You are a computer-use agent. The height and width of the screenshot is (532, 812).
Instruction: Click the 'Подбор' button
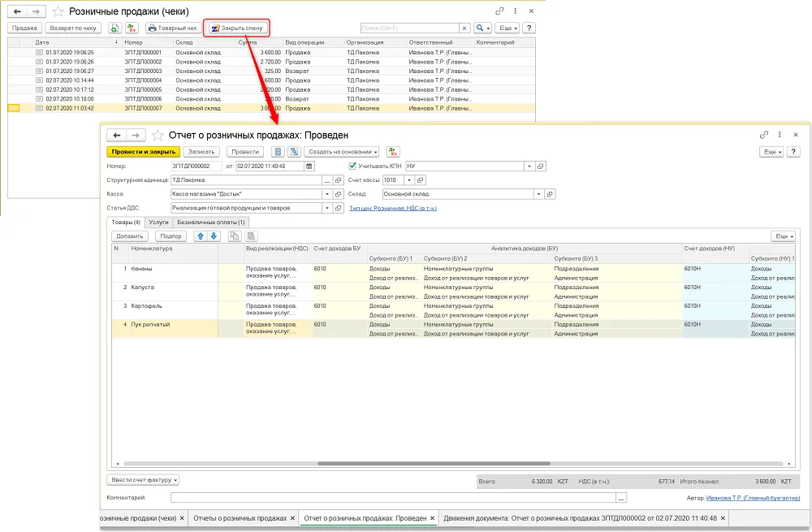[171, 236]
